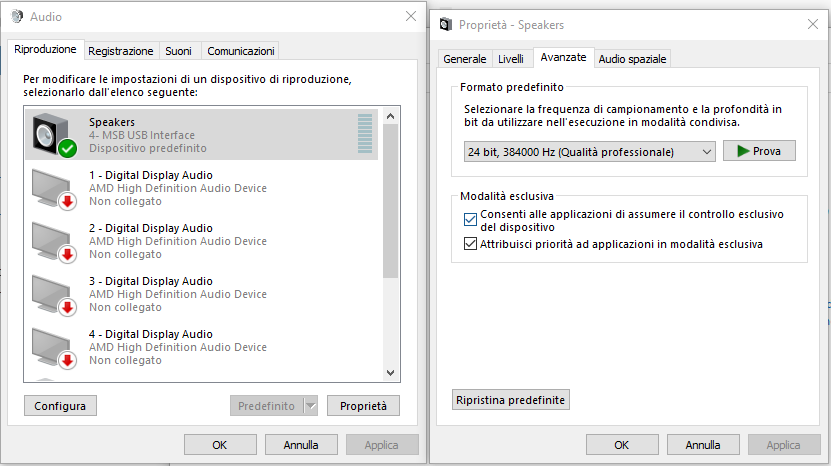Expand the Predefinito split button arrow
This screenshot has height=466, width=831.
click(x=310, y=406)
